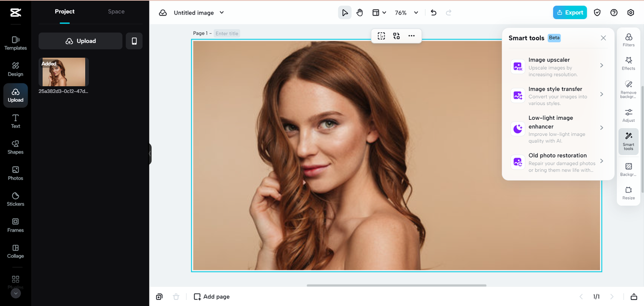Open settings hexagon icon in top bar
644x306 pixels.
631,13
